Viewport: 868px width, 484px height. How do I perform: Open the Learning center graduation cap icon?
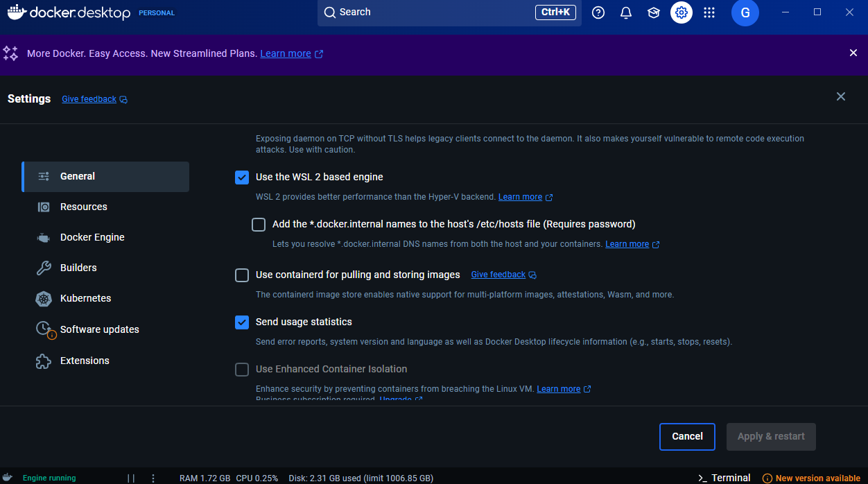[x=654, y=12]
